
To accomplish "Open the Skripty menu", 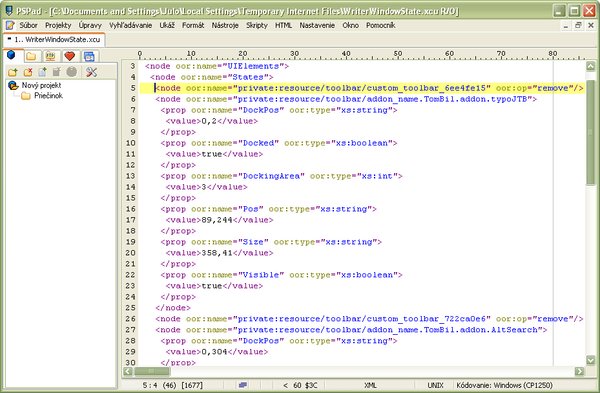I will [x=257, y=25].
